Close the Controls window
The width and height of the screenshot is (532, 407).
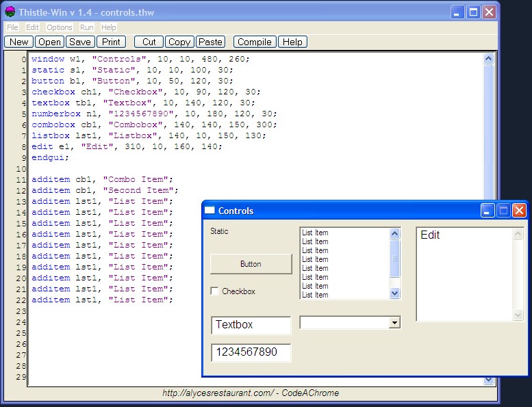point(519,211)
